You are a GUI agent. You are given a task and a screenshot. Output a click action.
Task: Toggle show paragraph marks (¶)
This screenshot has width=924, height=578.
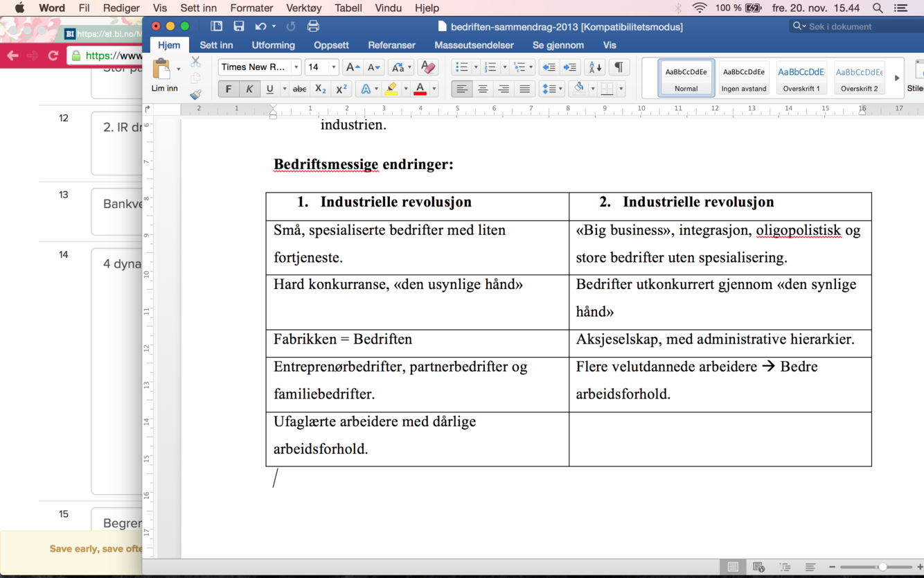[619, 67]
